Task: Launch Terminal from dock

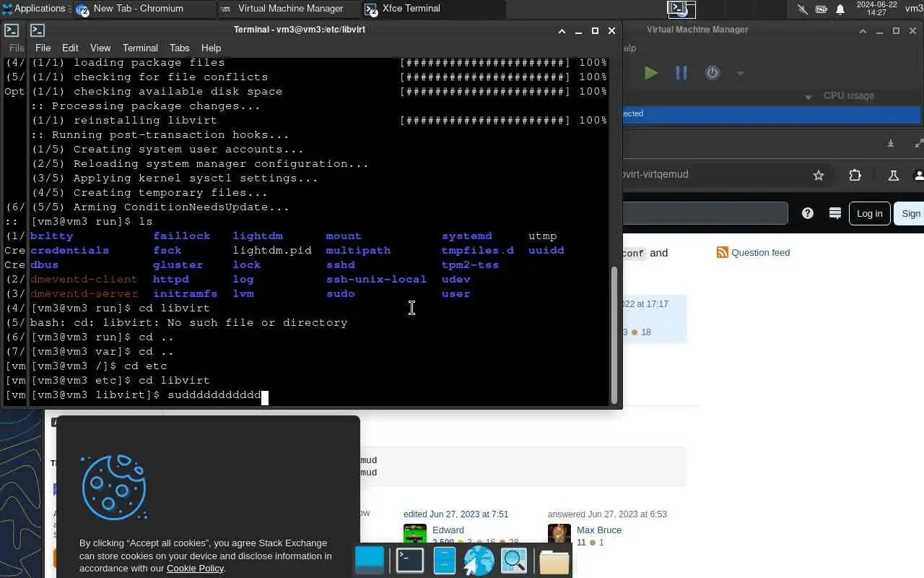Action: [x=410, y=561]
